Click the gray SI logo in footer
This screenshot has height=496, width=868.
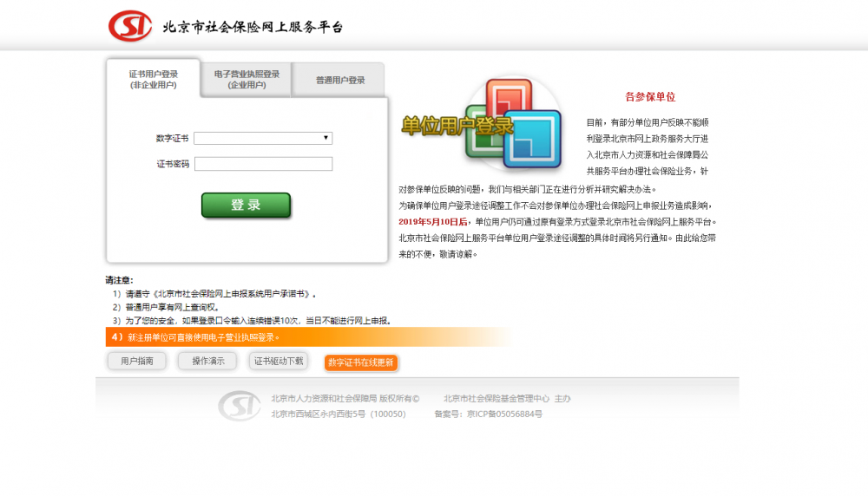tap(239, 406)
